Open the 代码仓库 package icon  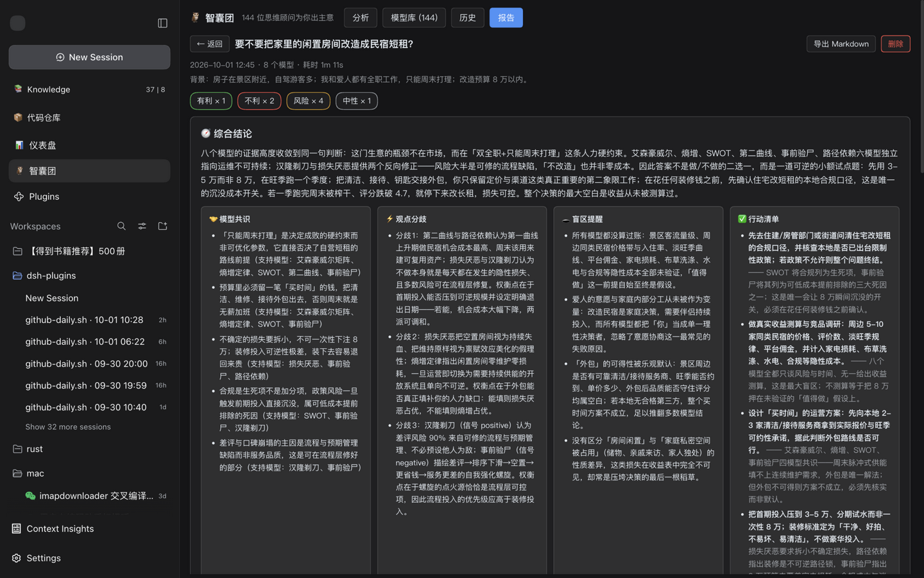tap(18, 118)
